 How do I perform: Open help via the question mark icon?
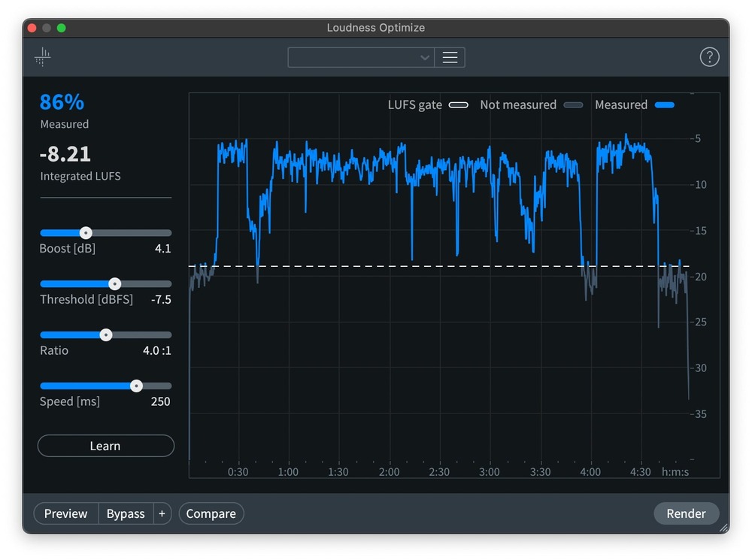click(x=709, y=56)
